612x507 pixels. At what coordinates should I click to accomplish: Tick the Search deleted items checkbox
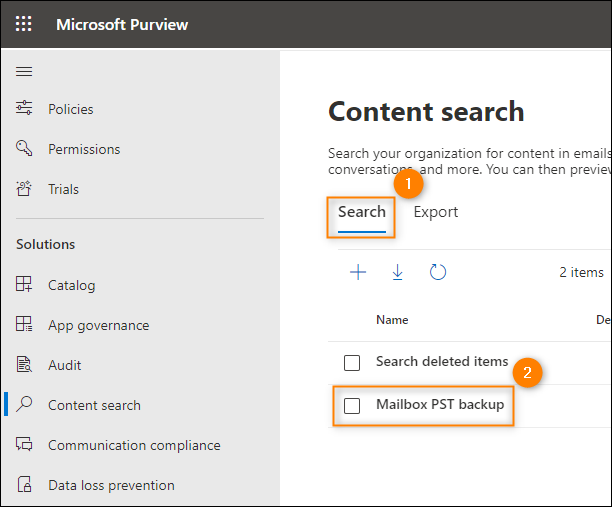[352, 363]
